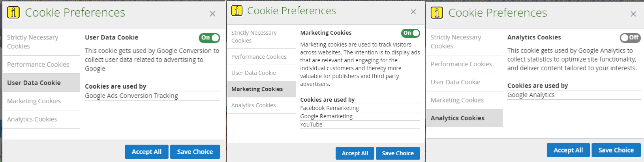Click Save Choice in the Analytics Cookies dialog

pyautogui.click(x=616, y=150)
